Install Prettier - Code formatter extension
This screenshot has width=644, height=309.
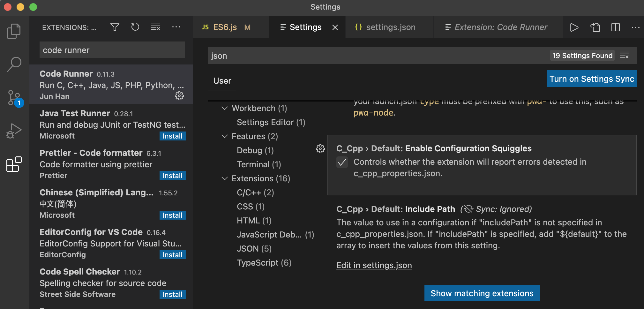(x=172, y=176)
